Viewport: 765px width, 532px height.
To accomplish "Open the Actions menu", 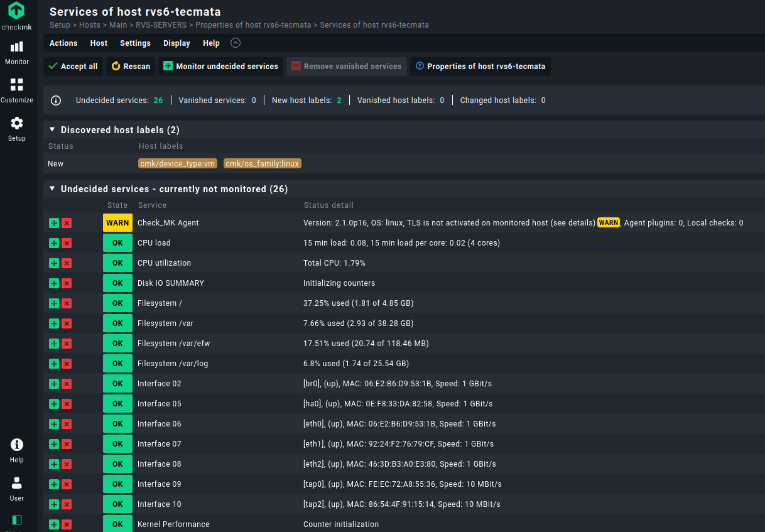I will click(x=63, y=43).
